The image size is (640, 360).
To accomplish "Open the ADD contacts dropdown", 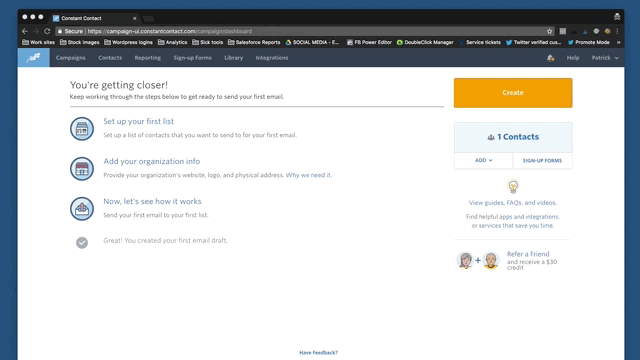I will (483, 160).
